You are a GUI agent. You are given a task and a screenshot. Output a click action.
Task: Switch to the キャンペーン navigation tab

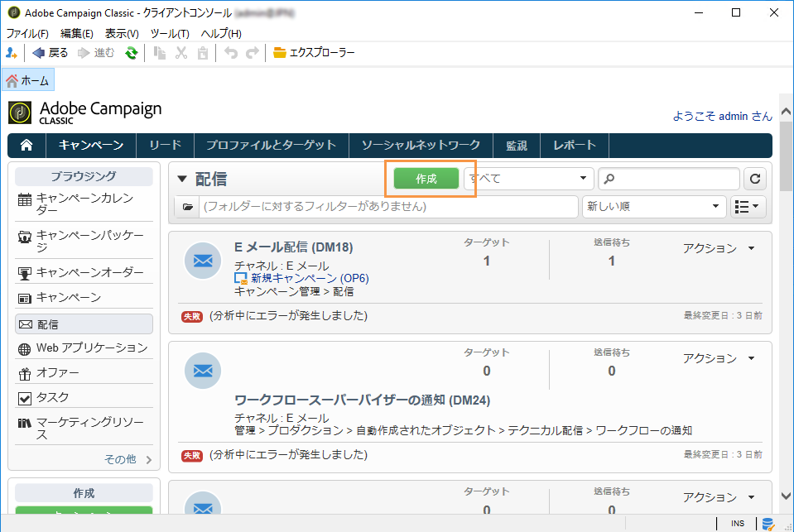pyautogui.click(x=91, y=146)
